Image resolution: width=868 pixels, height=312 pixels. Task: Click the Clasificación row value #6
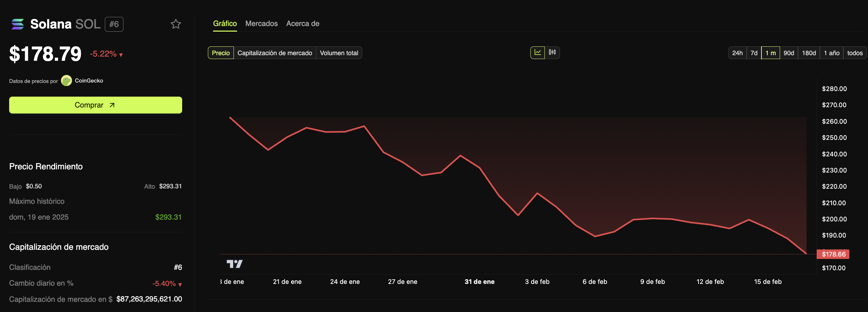[178, 267]
